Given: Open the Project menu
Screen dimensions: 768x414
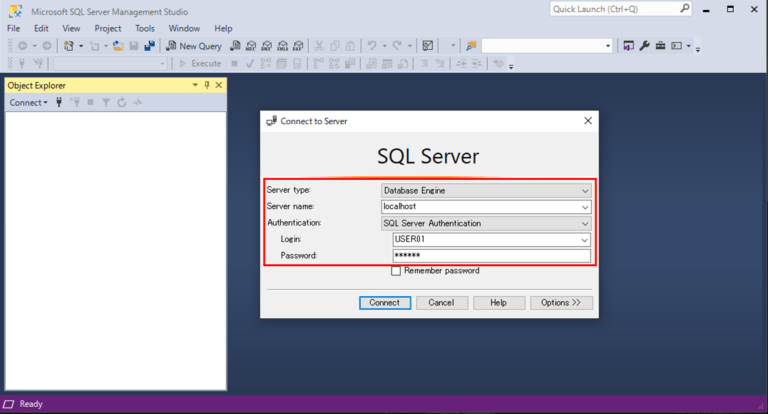Looking at the screenshot, I should (x=108, y=29).
